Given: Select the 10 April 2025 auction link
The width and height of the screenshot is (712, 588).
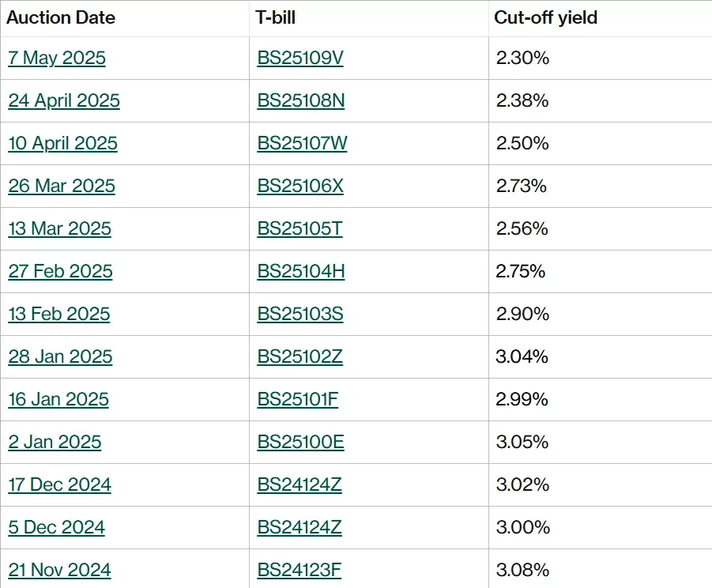Looking at the screenshot, I should click(x=62, y=144).
